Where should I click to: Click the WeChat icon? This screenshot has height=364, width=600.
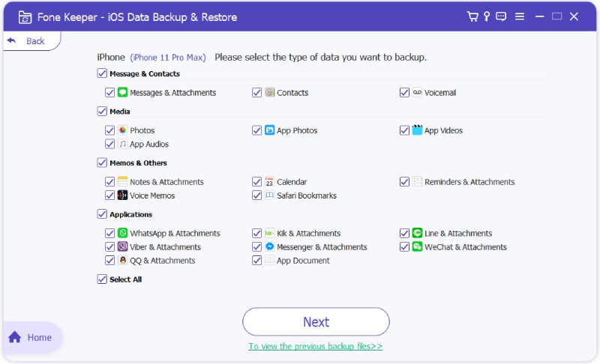[x=417, y=246]
